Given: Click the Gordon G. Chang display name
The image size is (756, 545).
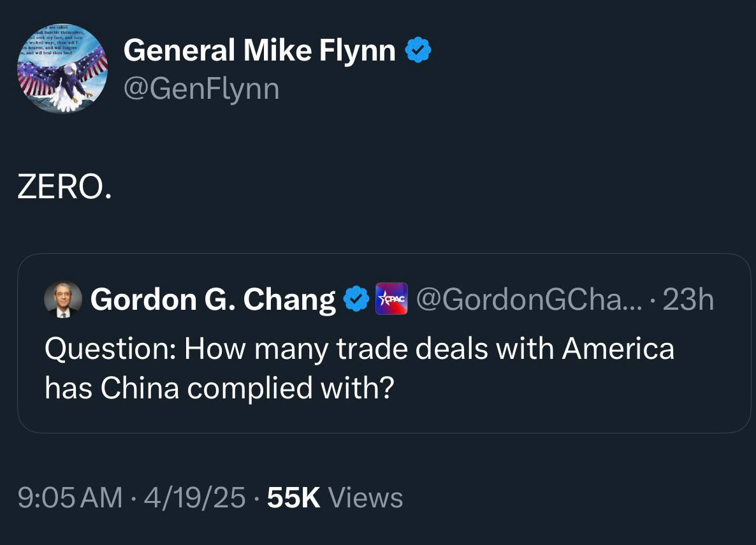Looking at the screenshot, I should click(x=213, y=300).
